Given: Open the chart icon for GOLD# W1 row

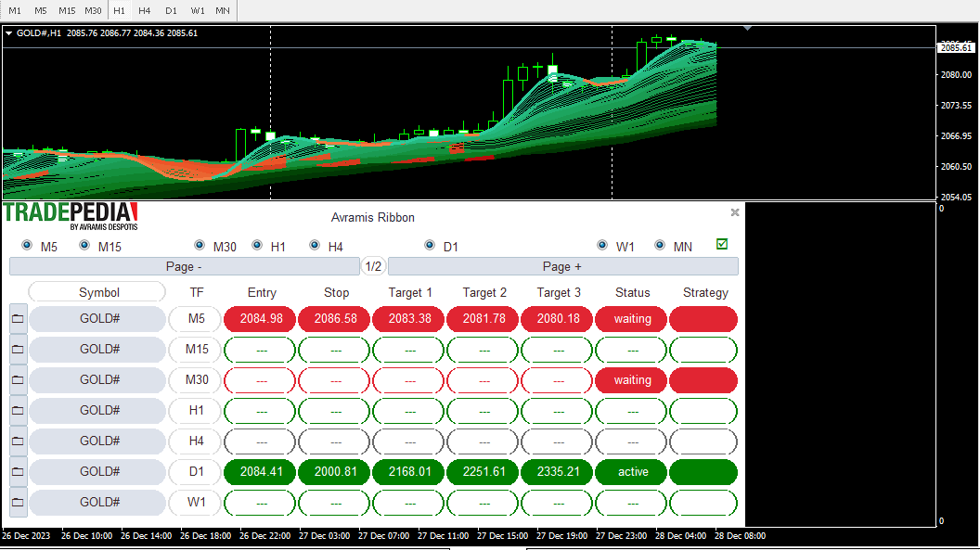Looking at the screenshot, I should click(x=18, y=503).
